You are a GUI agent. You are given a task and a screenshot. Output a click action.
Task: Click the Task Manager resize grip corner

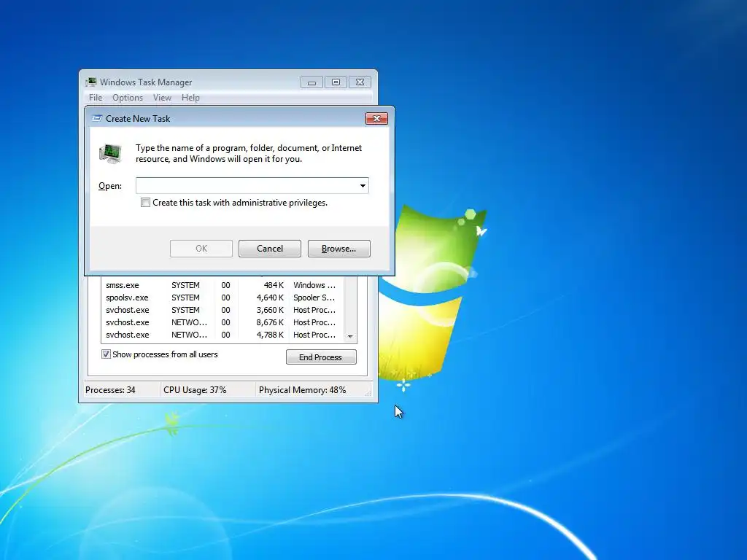coord(368,393)
